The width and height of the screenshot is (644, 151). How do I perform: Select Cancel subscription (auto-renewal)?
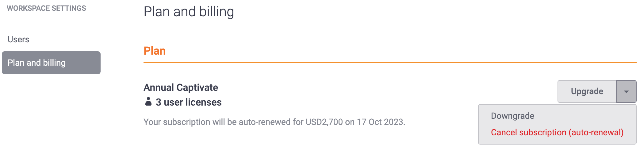(557, 132)
